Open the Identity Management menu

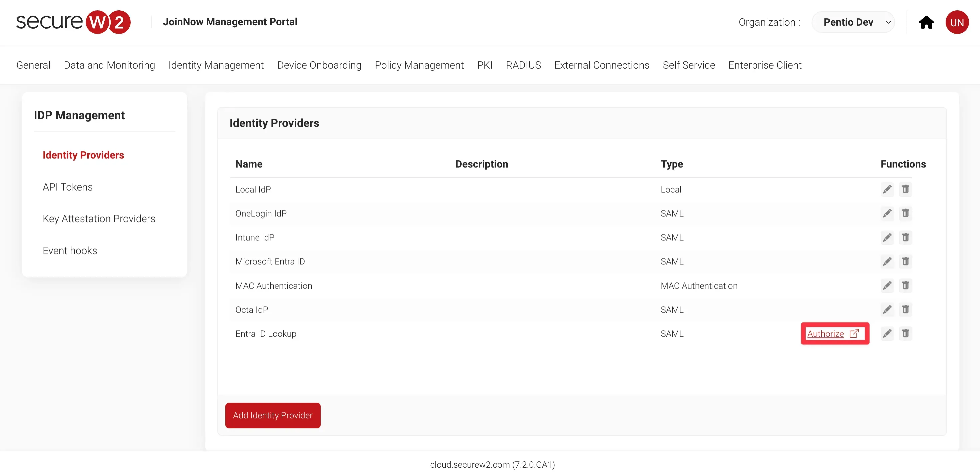(216, 65)
